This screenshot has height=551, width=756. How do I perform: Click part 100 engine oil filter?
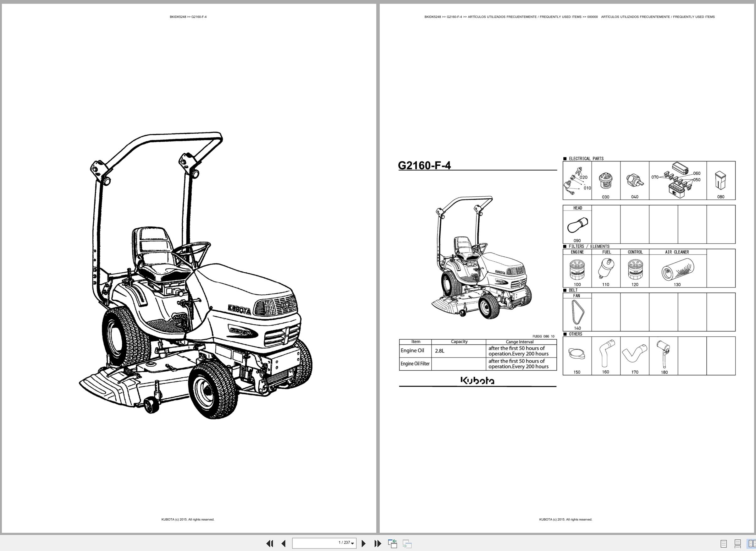click(x=577, y=270)
